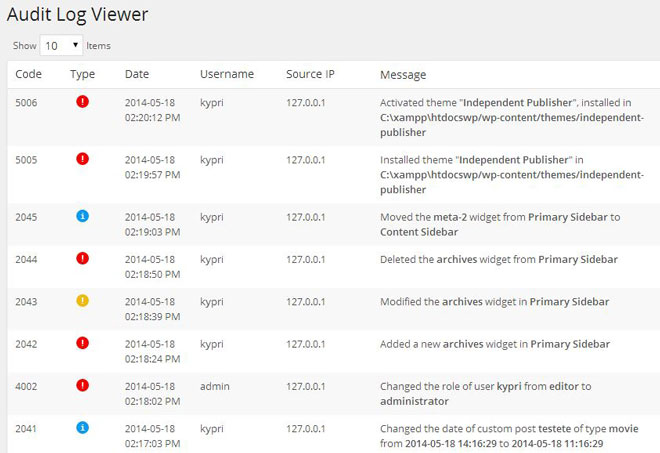Click the Modified archives widget message
This screenshot has height=453, width=660.
point(495,302)
